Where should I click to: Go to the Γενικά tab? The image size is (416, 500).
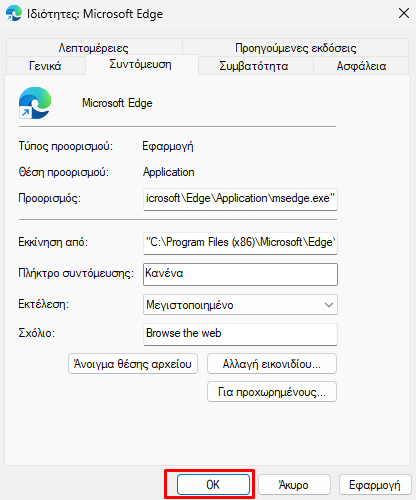click(x=45, y=66)
